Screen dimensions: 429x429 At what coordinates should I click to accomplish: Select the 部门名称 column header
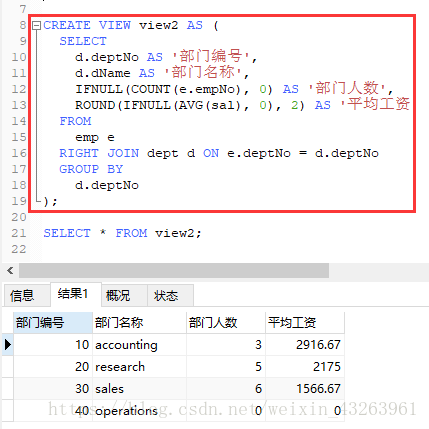pyautogui.click(x=139, y=323)
